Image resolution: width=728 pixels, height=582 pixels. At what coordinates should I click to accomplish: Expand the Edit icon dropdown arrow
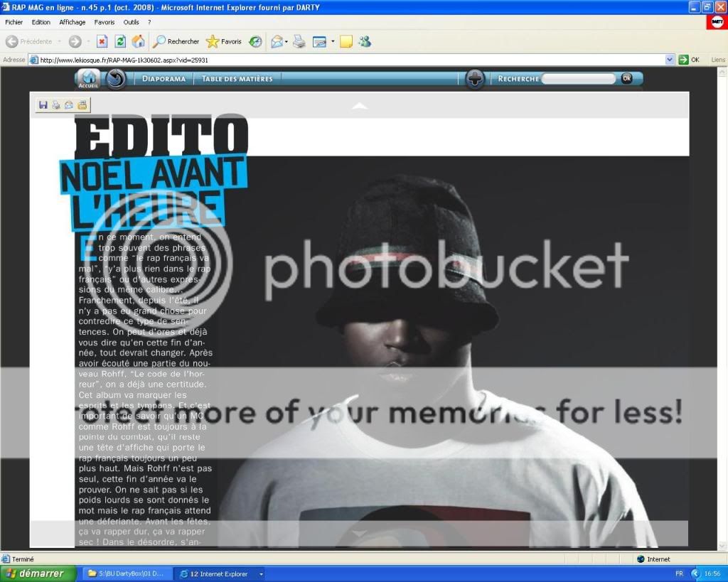[333, 42]
